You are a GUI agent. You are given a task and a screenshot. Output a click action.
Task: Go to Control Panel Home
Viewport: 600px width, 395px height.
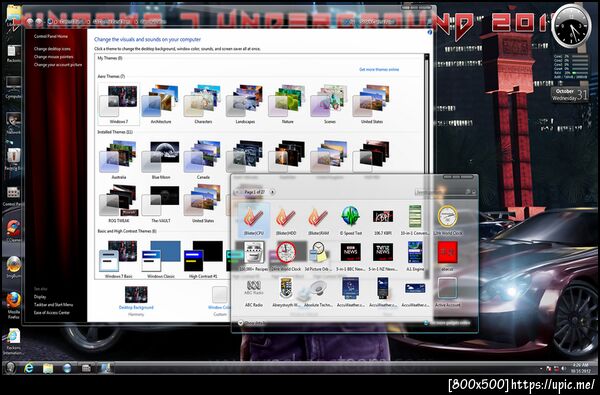(x=51, y=36)
